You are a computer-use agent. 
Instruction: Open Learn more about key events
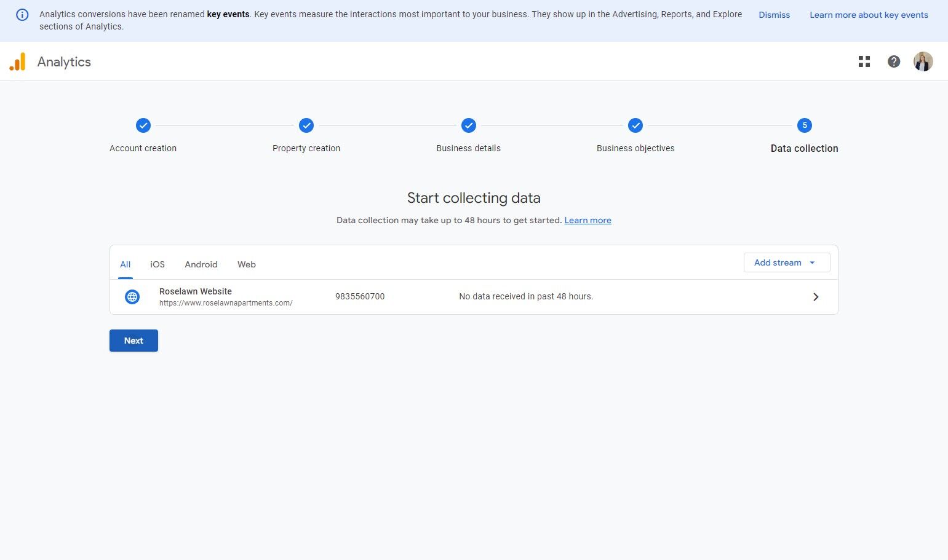pos(869,15)
